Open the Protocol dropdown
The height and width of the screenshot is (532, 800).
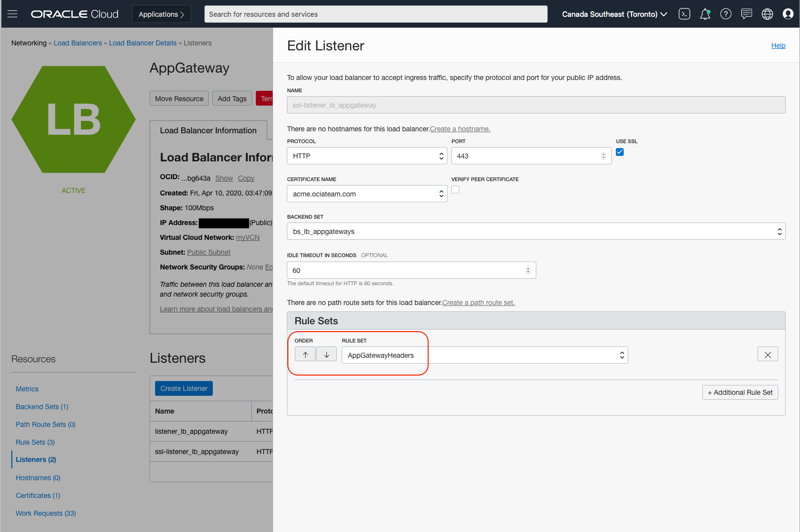[x=366, y=156]
